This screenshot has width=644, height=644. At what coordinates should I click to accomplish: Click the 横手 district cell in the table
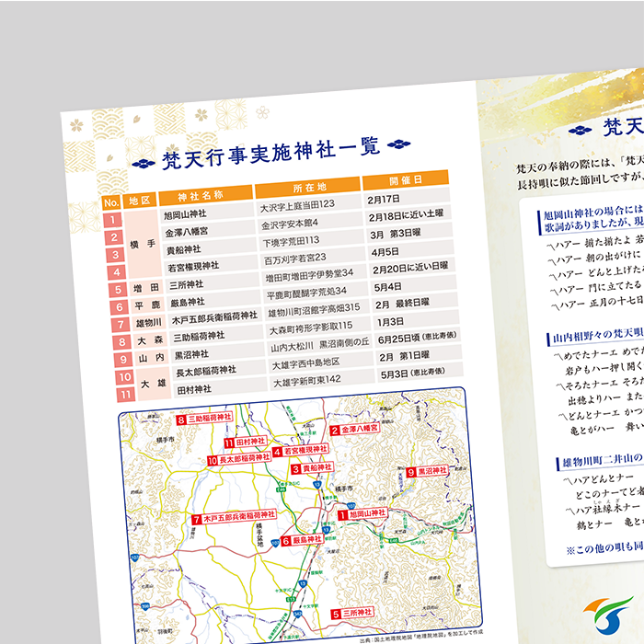[x=142, y=245]
